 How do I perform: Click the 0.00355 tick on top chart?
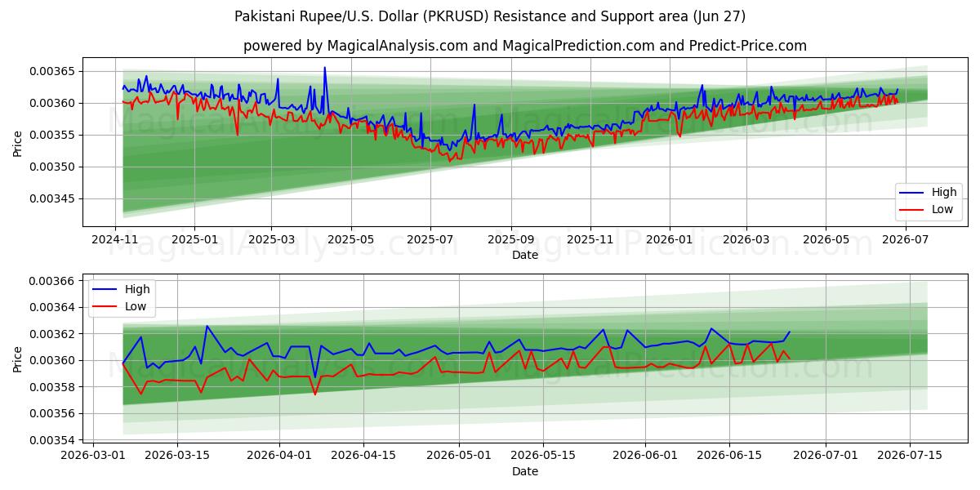(x=53, y=136)
